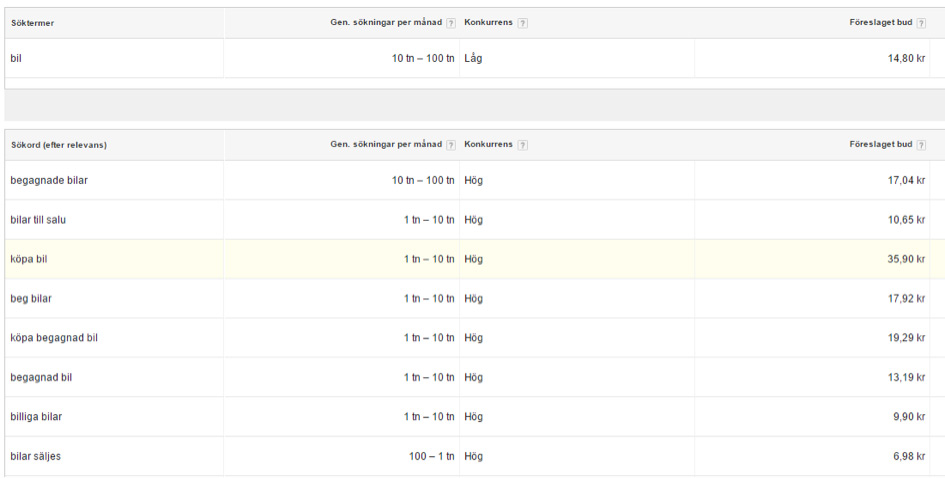This screenshot has width=945, height=478.
Task: Click the search term 'bil'
Action: pos(16,58)
